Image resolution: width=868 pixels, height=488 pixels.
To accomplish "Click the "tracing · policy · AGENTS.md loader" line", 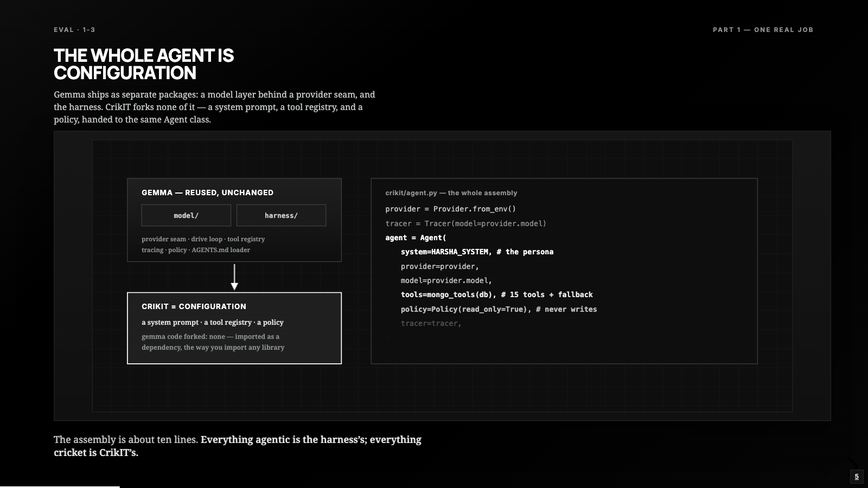I will coord(196,250).
